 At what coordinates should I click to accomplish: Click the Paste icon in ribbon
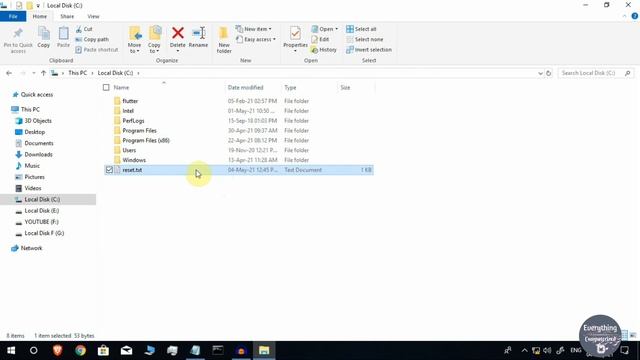tap(63, 33)
